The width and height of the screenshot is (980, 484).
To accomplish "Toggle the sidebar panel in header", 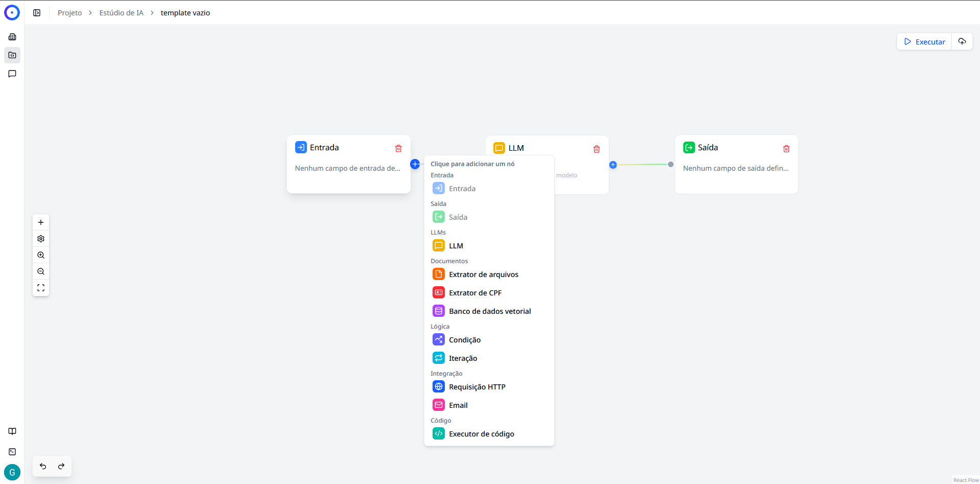I will [37, 13].
